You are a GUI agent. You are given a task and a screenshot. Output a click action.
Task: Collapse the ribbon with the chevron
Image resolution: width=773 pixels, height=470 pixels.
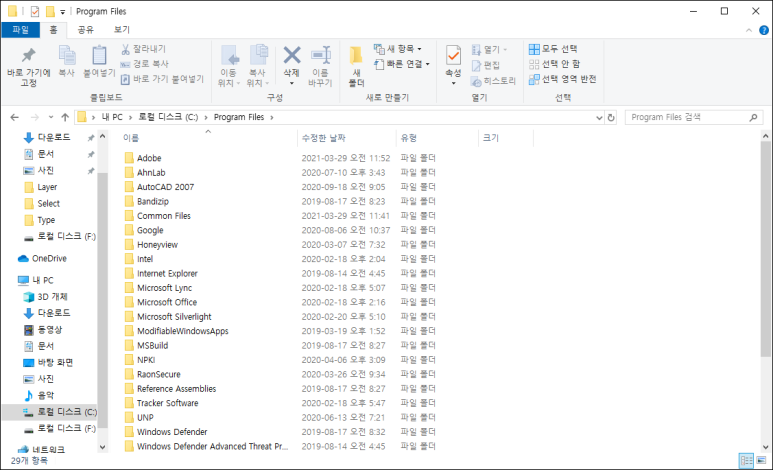(749, 31)
